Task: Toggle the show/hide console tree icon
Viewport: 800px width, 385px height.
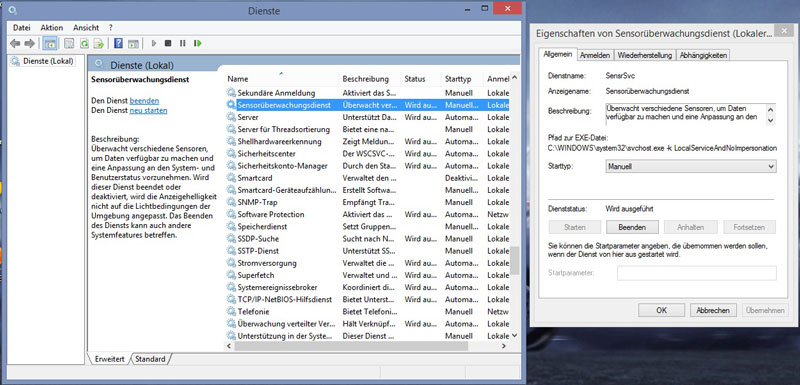Action: 49,43
